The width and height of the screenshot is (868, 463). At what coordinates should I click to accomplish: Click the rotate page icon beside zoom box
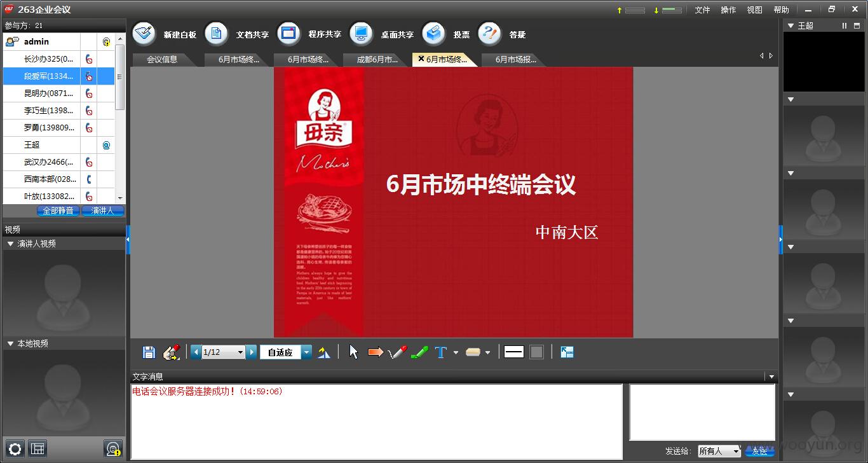[325, 352]
